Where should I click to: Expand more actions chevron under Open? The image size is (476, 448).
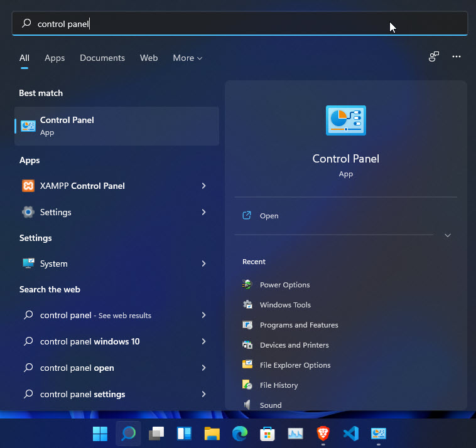point(448,235)
